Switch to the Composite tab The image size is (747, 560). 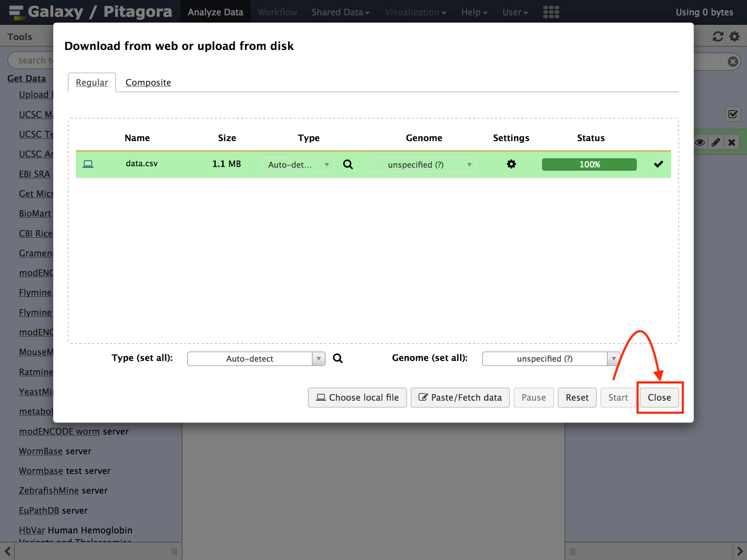(148, 82)
